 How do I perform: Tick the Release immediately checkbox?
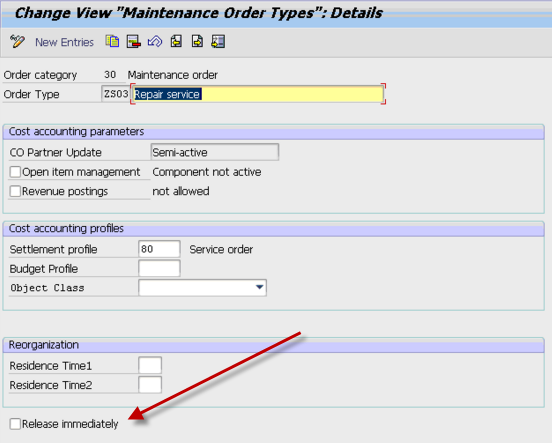click(15, 424)
